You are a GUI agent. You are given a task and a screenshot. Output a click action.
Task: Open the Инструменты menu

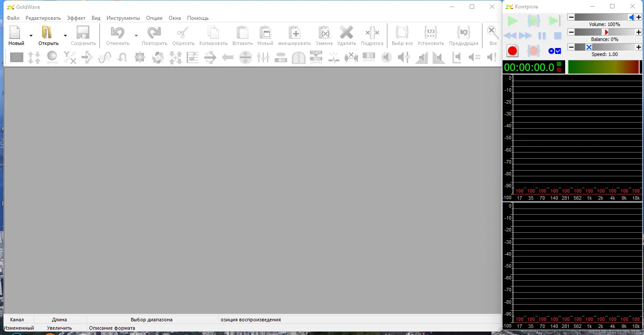(123, 18)
